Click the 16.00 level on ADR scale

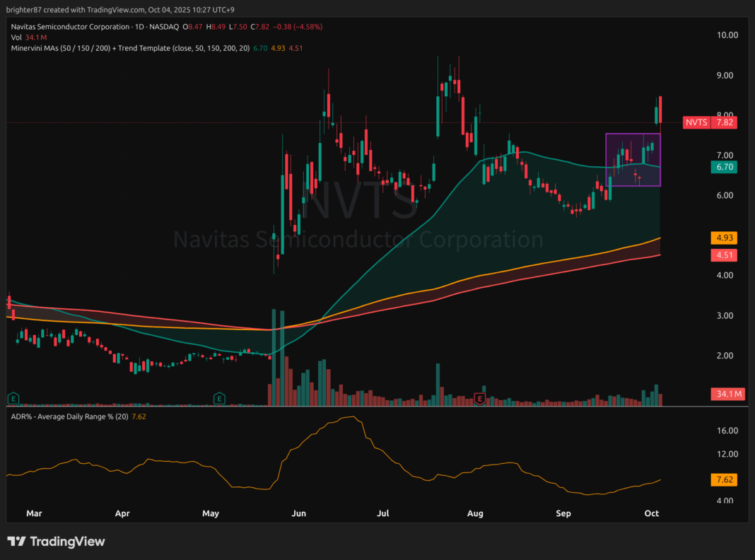coord(727,431)
